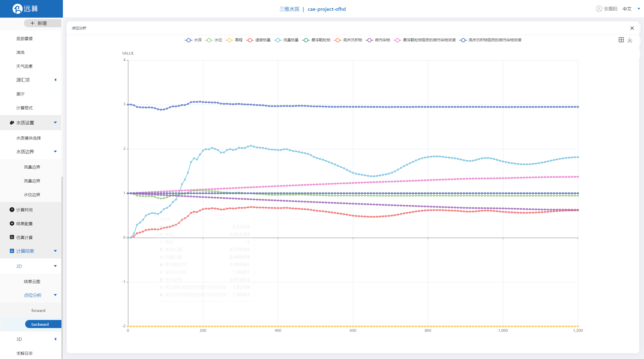Toggle 水位 series in legend

coord(213,40)
